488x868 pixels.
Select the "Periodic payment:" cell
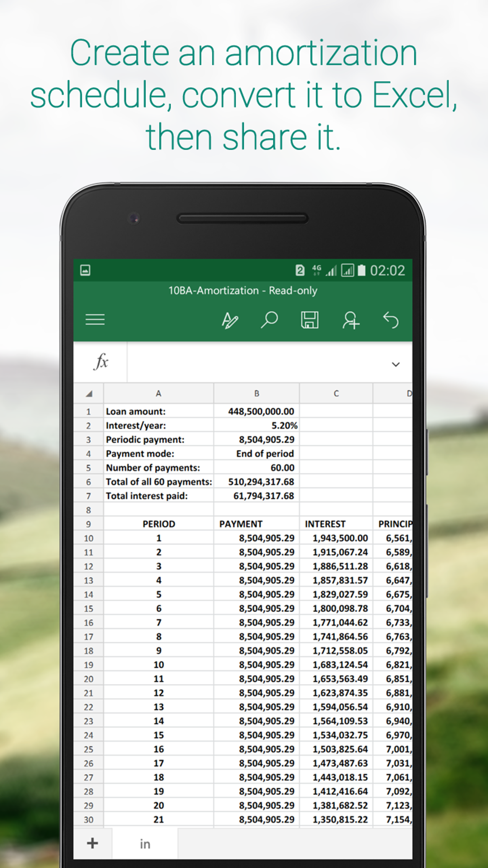coord(158,440)
